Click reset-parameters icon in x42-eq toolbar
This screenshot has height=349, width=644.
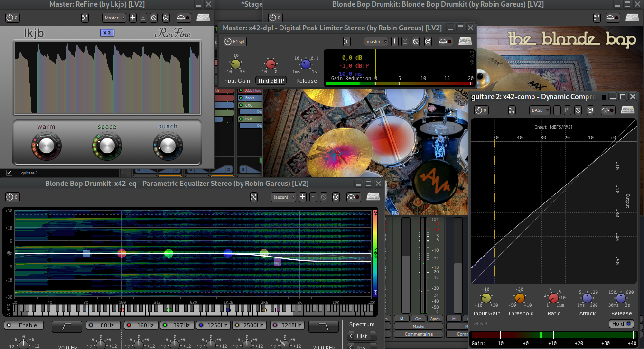coord(336,197)
